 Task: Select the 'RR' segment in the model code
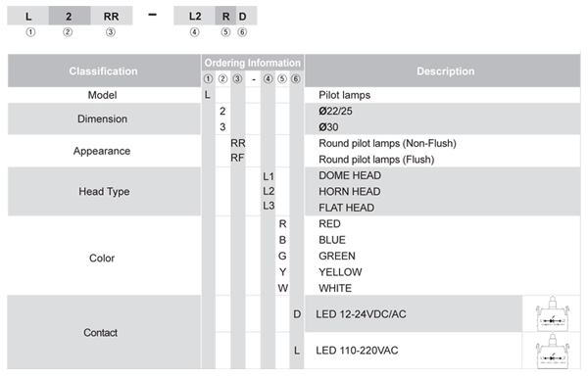112,16
